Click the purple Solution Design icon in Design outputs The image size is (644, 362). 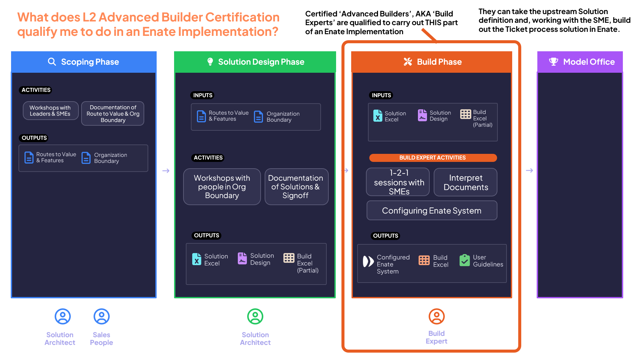(x=242, y=258)
